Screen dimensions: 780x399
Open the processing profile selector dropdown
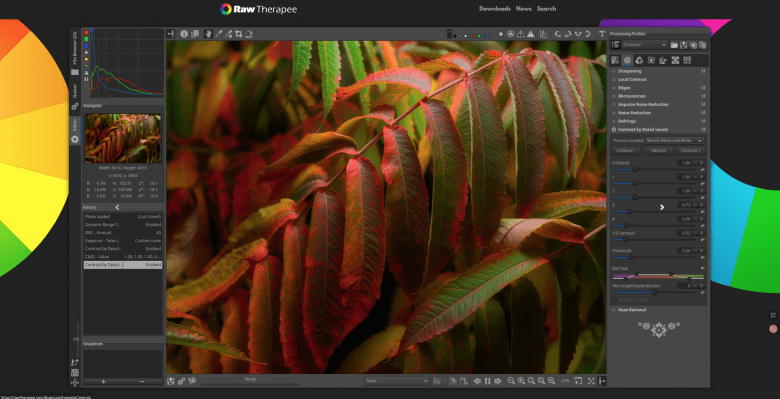point(645,45)
